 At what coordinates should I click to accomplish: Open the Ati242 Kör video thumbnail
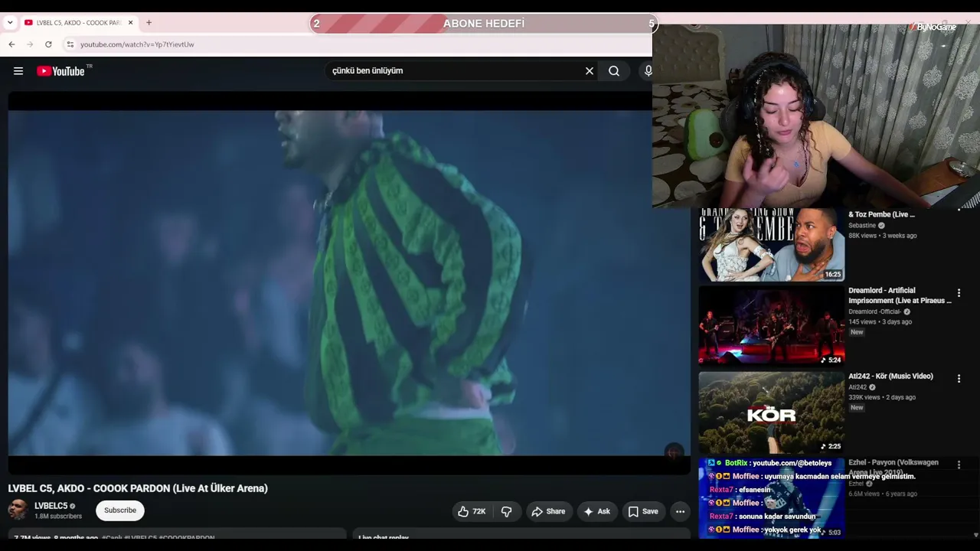(x=771, y=412)
